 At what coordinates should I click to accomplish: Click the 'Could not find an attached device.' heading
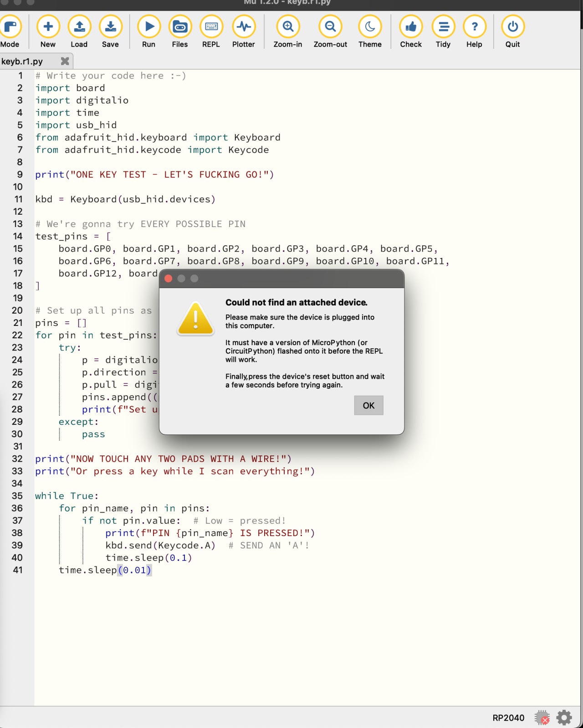point(297,302)
